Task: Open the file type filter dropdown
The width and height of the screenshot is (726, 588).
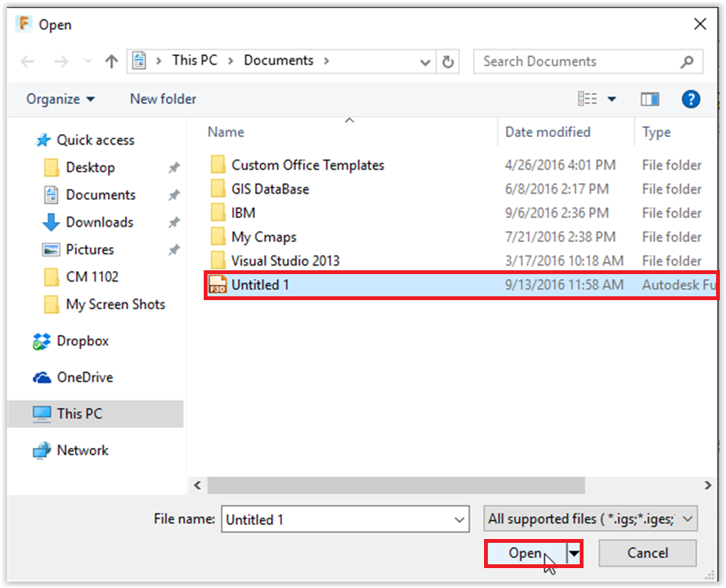Action: [590, 519]
